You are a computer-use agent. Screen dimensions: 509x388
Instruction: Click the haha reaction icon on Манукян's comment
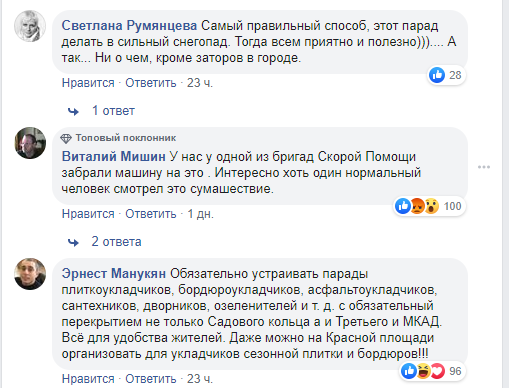(423, 371)
